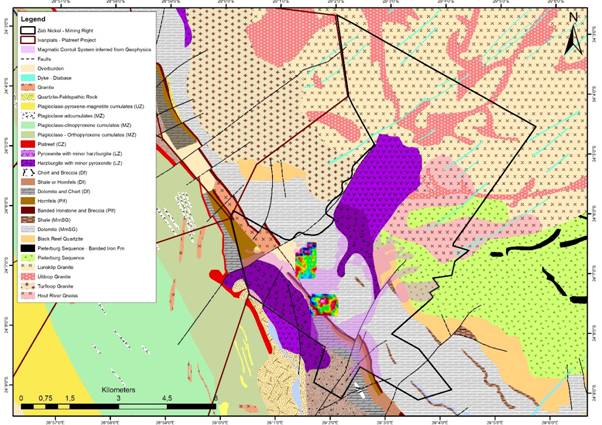Screen dimensions: 602x425
Task: Click "Hornfels (Pf)" legend label
Action: (x=51, y=201)
